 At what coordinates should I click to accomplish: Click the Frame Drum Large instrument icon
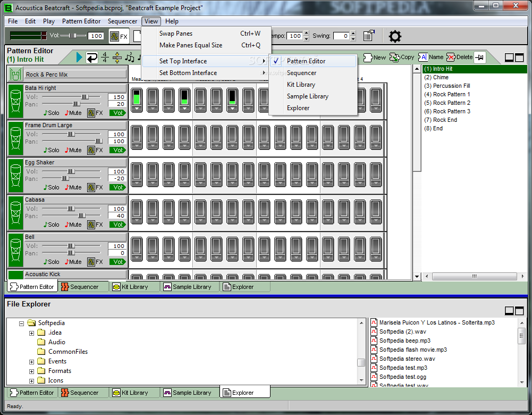tap(15, 138)
